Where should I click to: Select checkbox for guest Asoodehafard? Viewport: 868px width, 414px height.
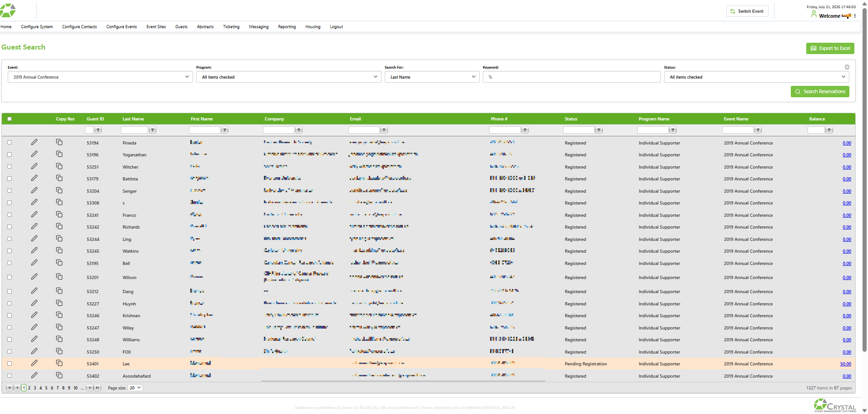10,376
